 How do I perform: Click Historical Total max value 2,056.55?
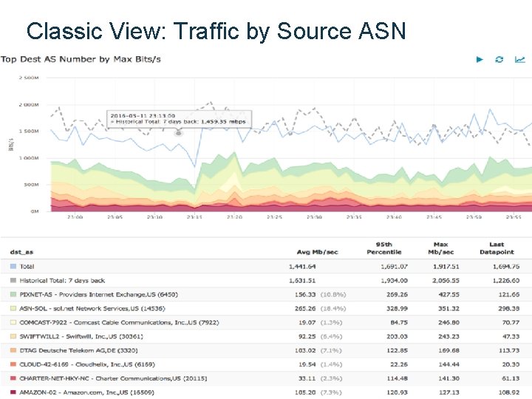coord(446,281)
